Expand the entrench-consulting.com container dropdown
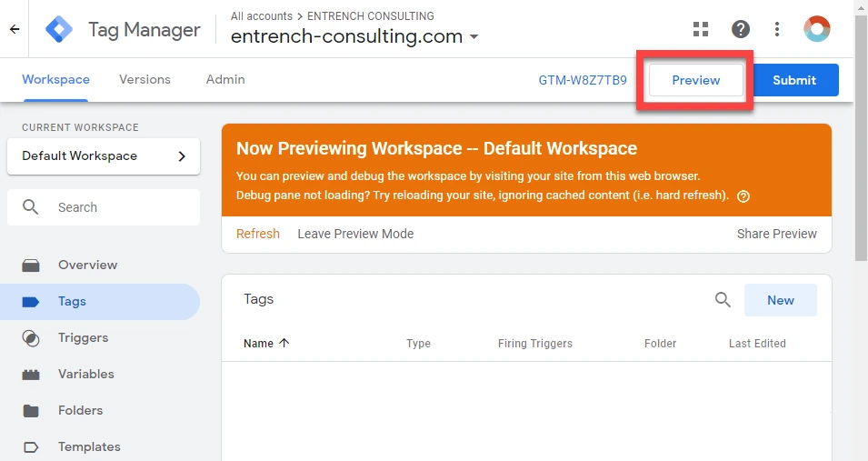The image size is (868, 461). point(474,37)
